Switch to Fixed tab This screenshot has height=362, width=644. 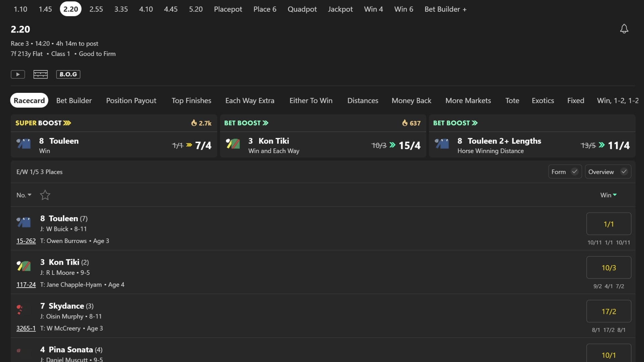tap(576, 101)
